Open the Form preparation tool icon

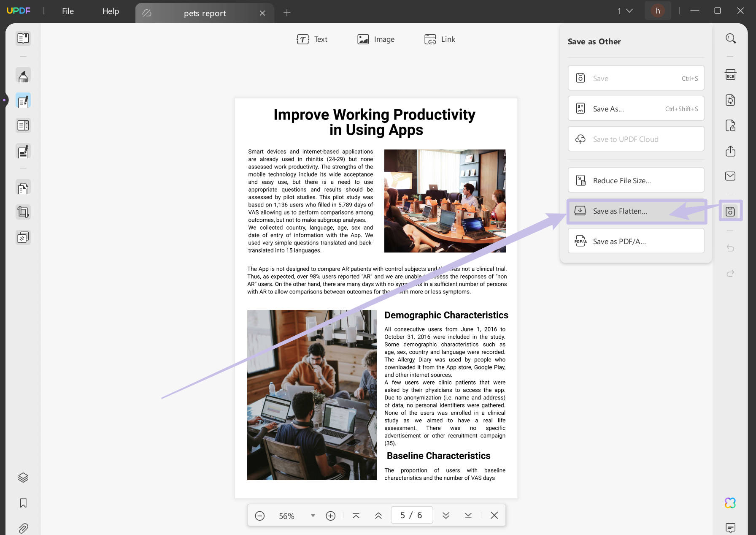tap(23, 126)
